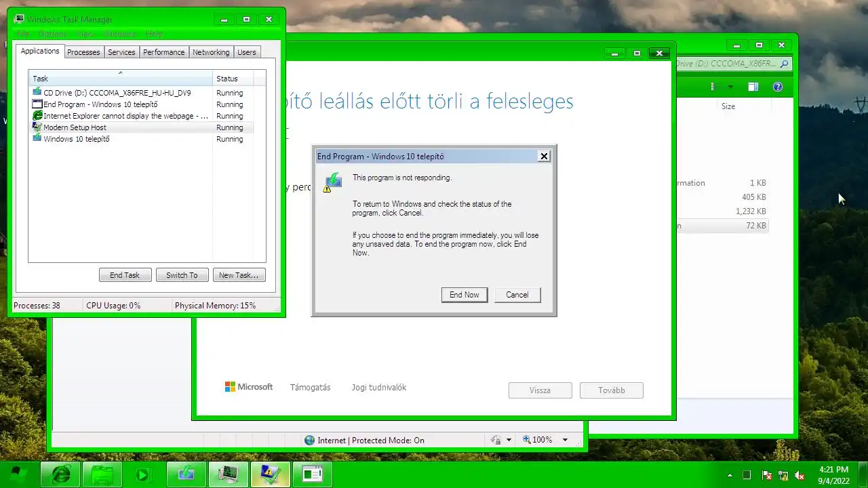Select the 'End Program - Windows 10 telepítő' task row

pyautogui.click(x=141, y=104)
